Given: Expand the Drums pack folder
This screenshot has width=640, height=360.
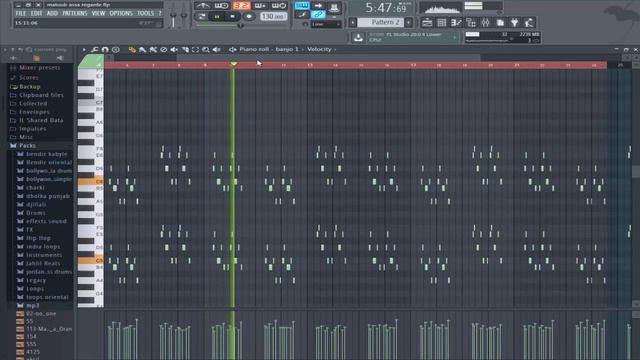Looking at the screenshot, I should pos(36,213).
